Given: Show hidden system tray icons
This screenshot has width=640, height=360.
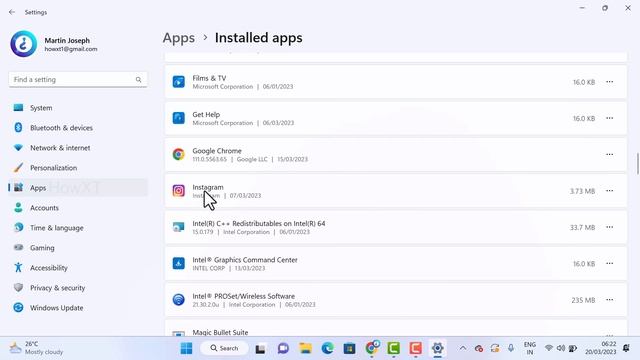Looking at the screenshot, I should (462, 348).
